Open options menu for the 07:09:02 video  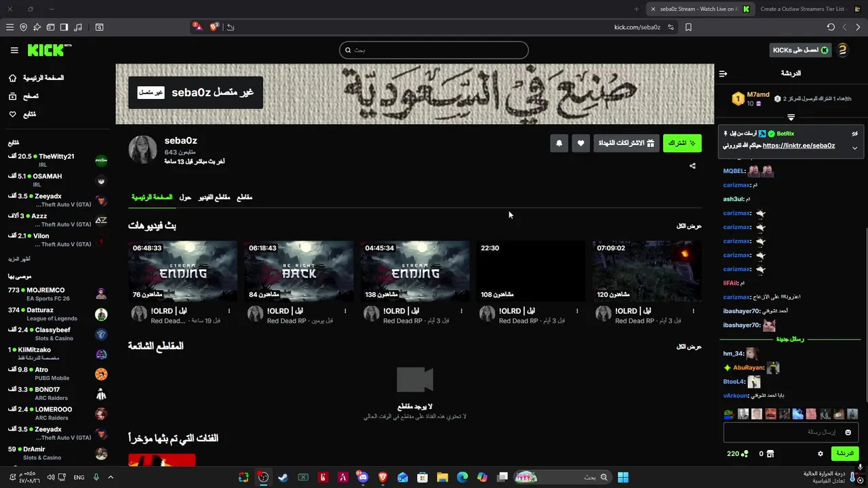pyautogui.click(x=693, y=311)
